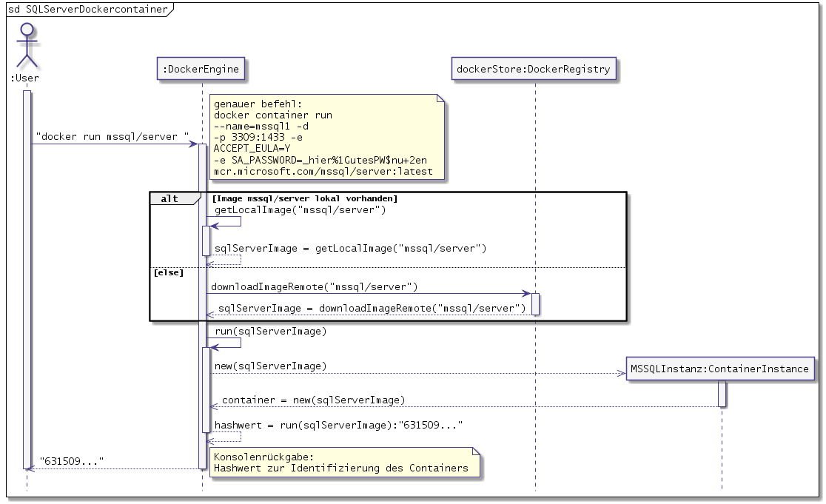The width and height of the screenshot is (826, 504).
Task: Click the "631509..." return label to User
Action: (x=72, y=461)
